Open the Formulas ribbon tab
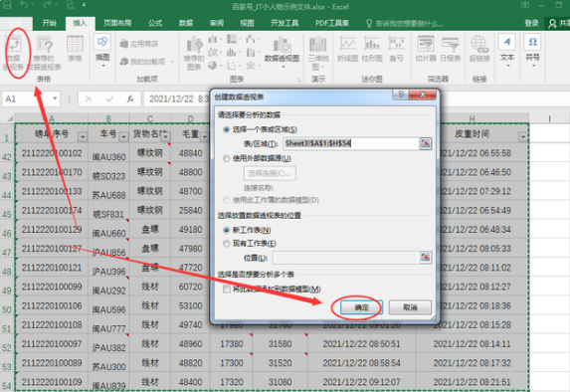This screenshot has height=392, width=570. click(x=155, y=23)
